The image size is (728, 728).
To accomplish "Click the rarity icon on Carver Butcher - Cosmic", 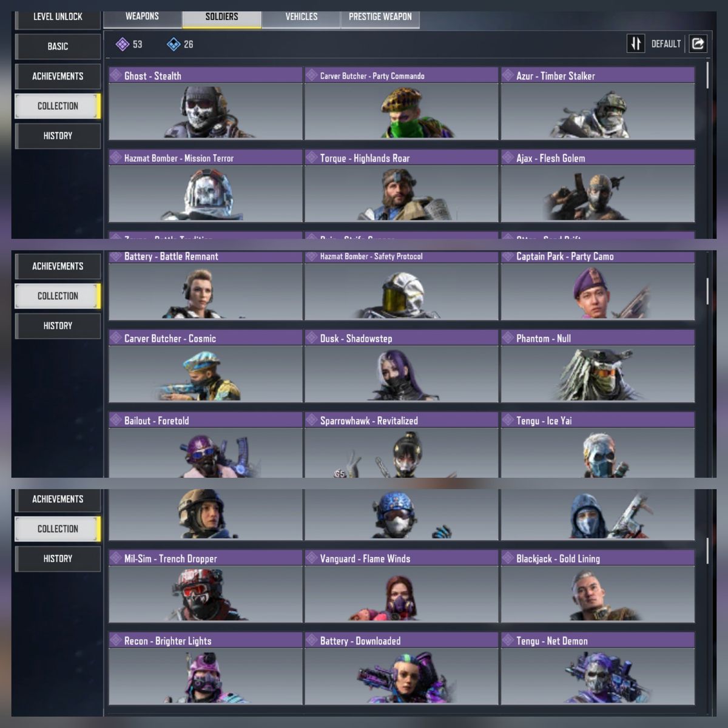I will pos(116,338).
